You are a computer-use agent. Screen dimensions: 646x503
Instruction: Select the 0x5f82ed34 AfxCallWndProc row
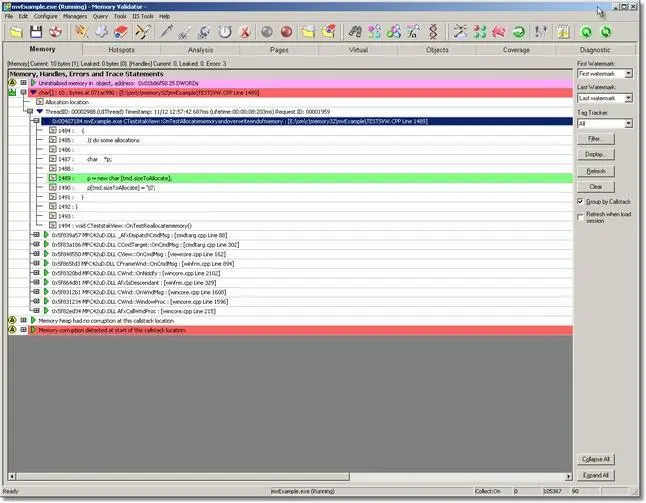click(133, 311)
